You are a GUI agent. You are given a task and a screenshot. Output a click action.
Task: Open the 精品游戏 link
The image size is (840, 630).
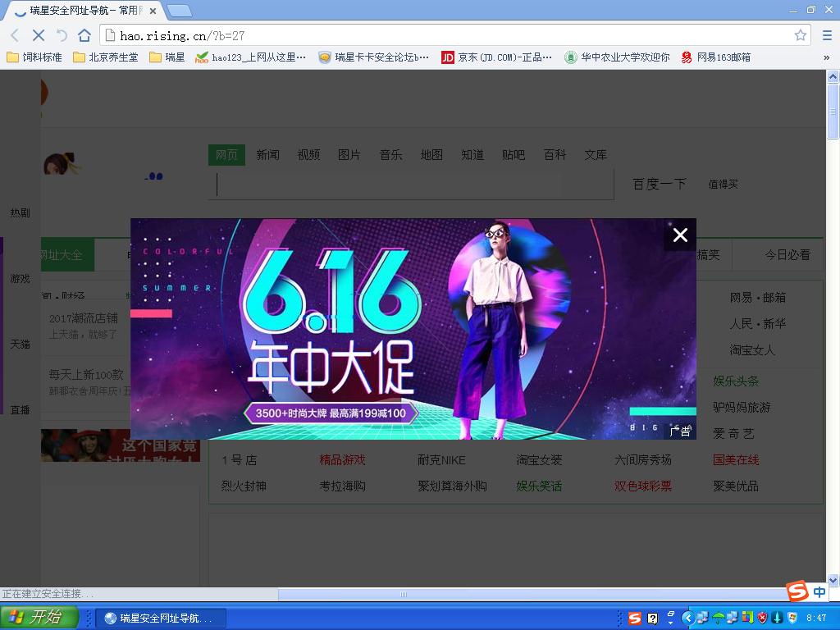342,459
